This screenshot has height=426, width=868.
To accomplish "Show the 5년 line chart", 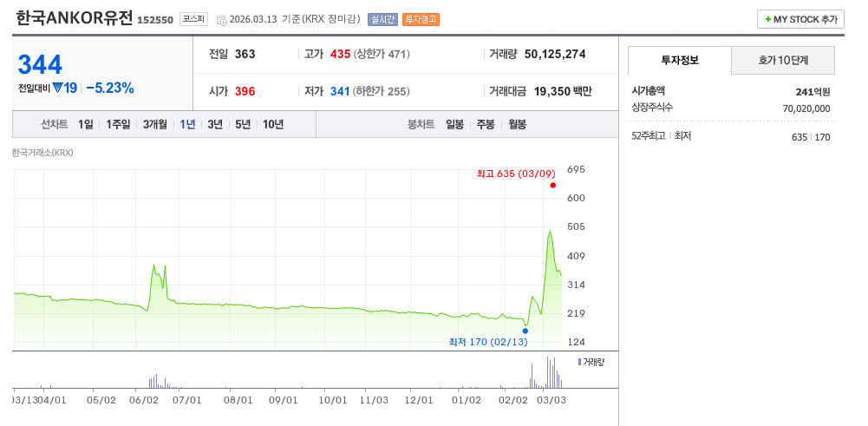I will (243, 124).
